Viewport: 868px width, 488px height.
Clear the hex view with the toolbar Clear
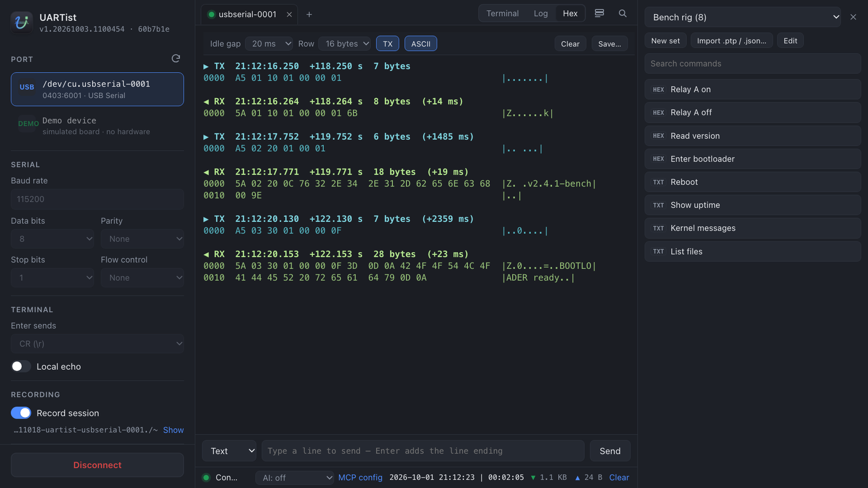click(570, 44)
